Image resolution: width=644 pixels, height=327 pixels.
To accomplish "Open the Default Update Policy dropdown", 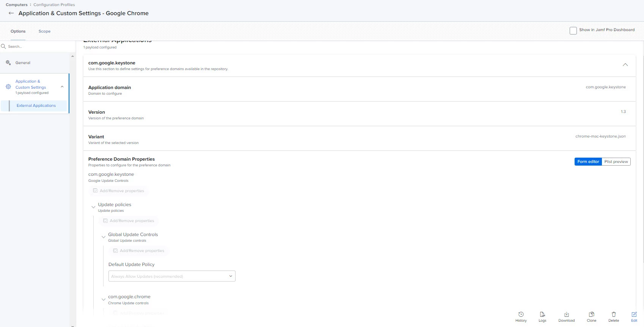I will (172, 276).
